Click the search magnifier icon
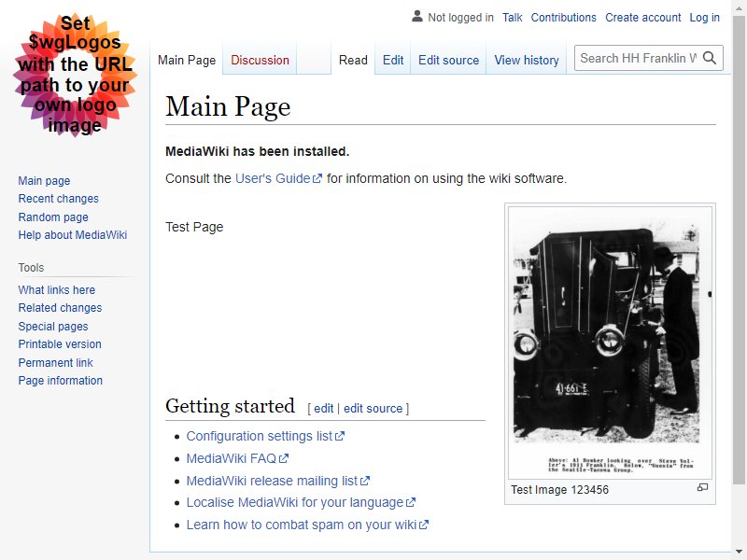Viewport: 747px width, 560px height. (710, 58)
